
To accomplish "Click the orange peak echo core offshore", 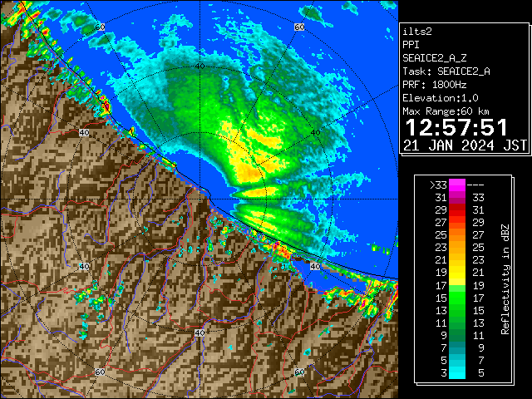I will 249,174.
